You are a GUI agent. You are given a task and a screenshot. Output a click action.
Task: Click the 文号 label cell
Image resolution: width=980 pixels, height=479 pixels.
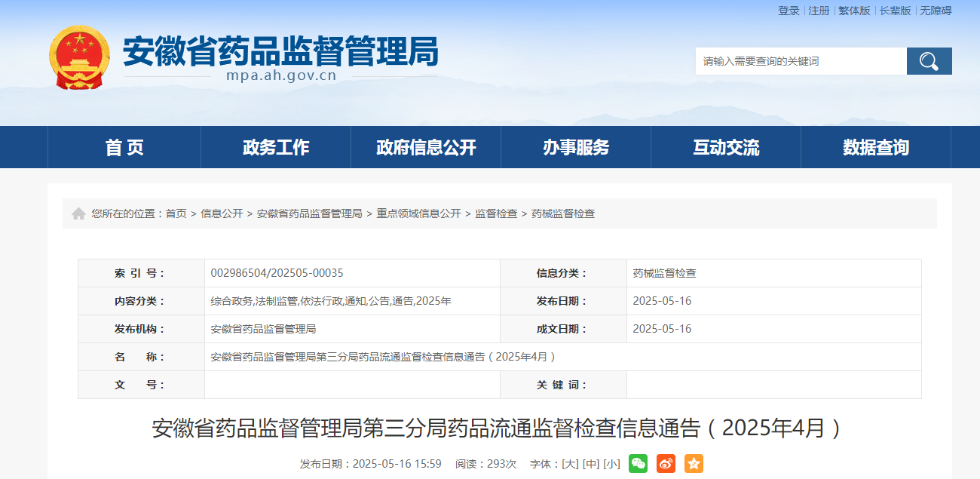click(142, 385)
